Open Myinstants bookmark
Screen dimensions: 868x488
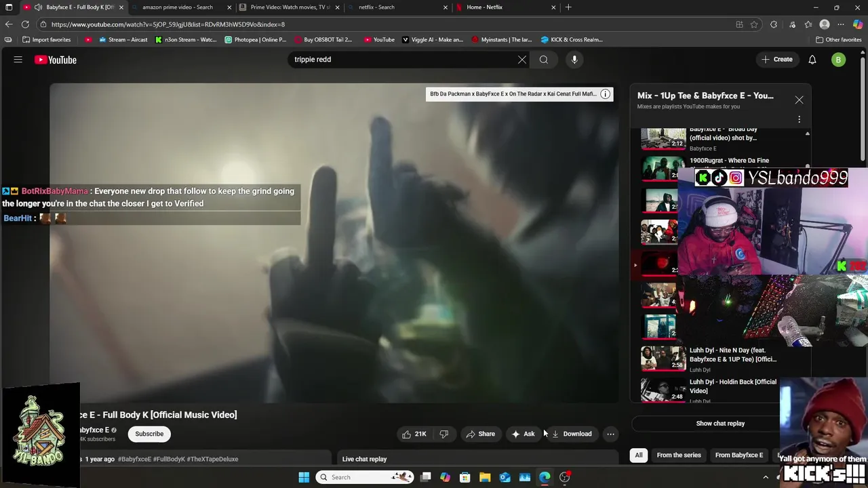502,40
